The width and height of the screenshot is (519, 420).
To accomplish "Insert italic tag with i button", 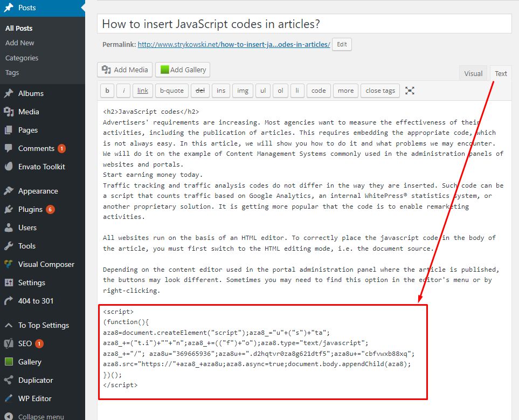I will (x=123, y=91).
